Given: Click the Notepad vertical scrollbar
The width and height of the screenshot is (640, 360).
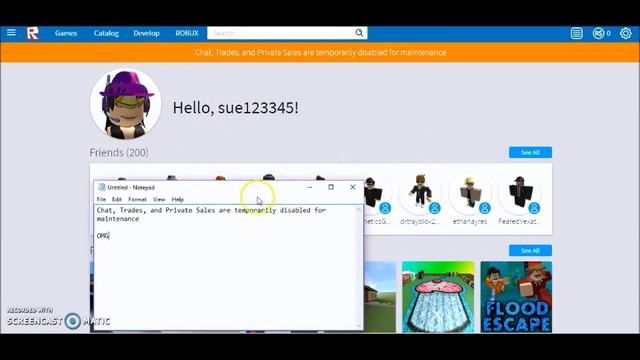Looking at the screenshot, I should [359, 267].
